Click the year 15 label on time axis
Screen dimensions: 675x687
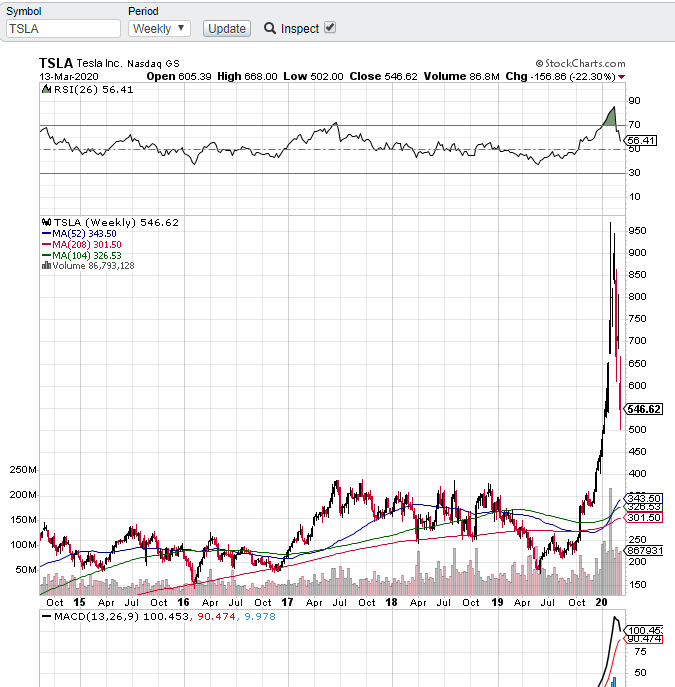pyautogui.click(x=79, y=602)
